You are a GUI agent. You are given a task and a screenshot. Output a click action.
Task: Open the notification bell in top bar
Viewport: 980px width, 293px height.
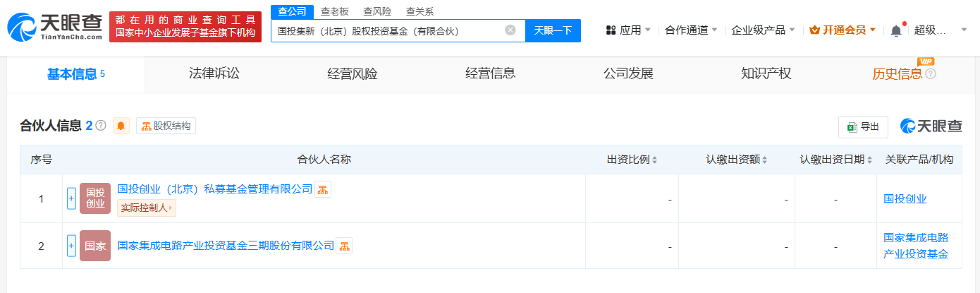[x=896, y=30]
